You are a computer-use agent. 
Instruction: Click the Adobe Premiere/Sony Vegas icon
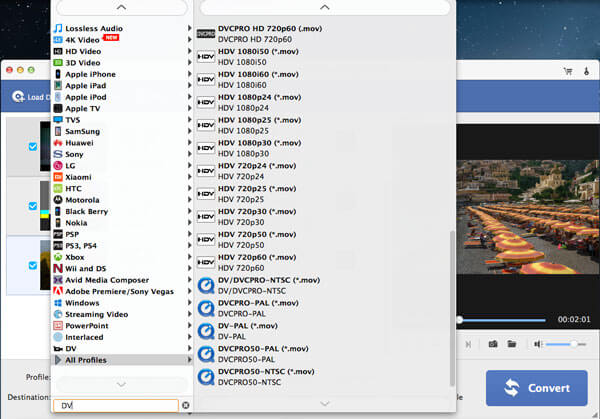58,291
